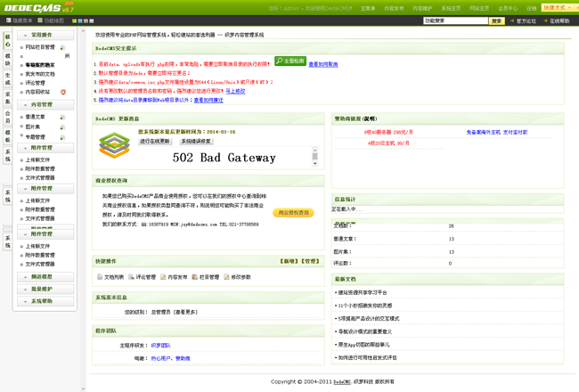579x392 pixels.
Task: Click the 系统错误修复 button
Action: click(196, 141)
